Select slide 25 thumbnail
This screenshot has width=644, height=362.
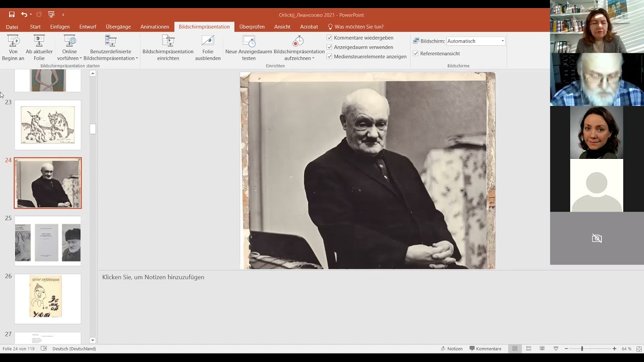(48, 241)
